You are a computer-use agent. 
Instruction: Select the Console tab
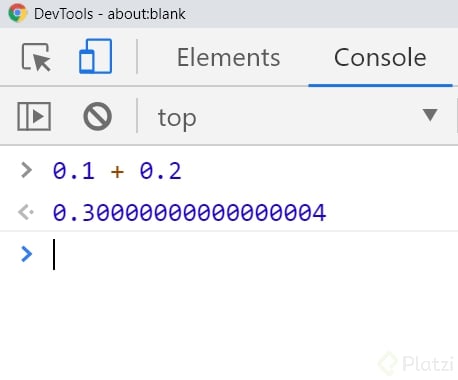[x=380, y=58]
